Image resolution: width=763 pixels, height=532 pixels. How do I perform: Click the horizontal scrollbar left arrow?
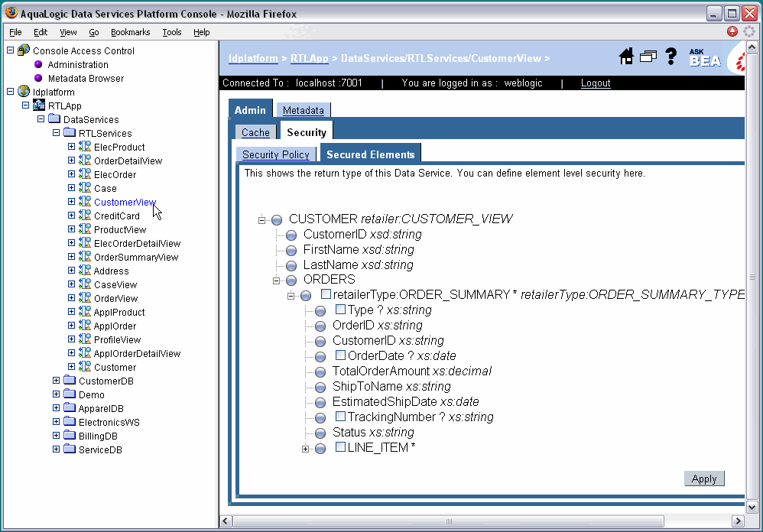tap(226, 521)
